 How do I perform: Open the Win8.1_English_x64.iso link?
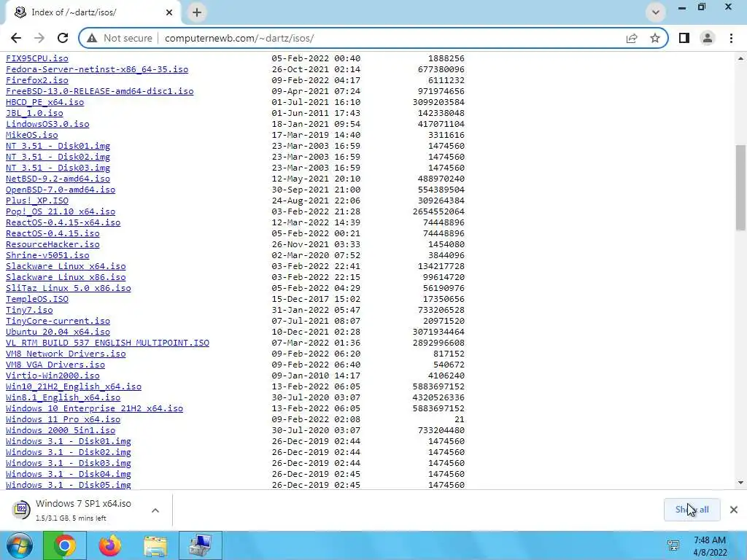[63, 398]
